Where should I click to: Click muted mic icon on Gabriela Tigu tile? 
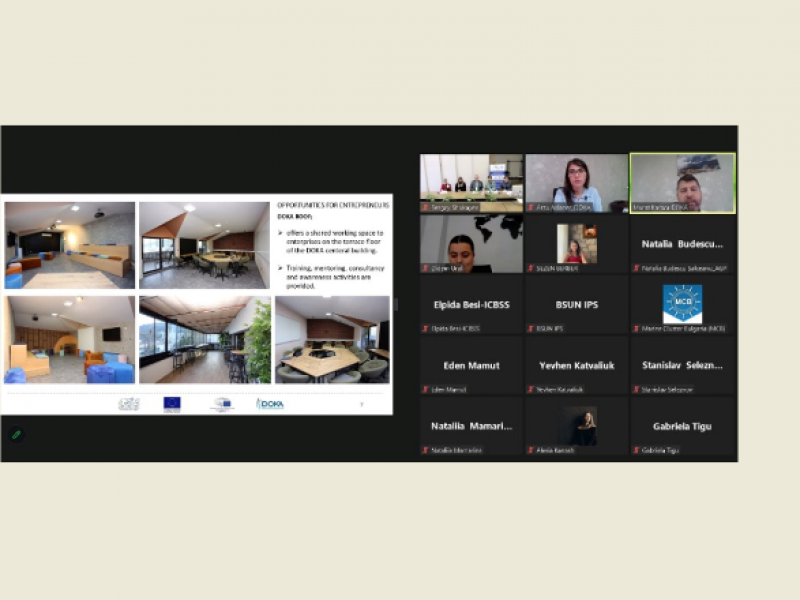(x=635, y=450)
